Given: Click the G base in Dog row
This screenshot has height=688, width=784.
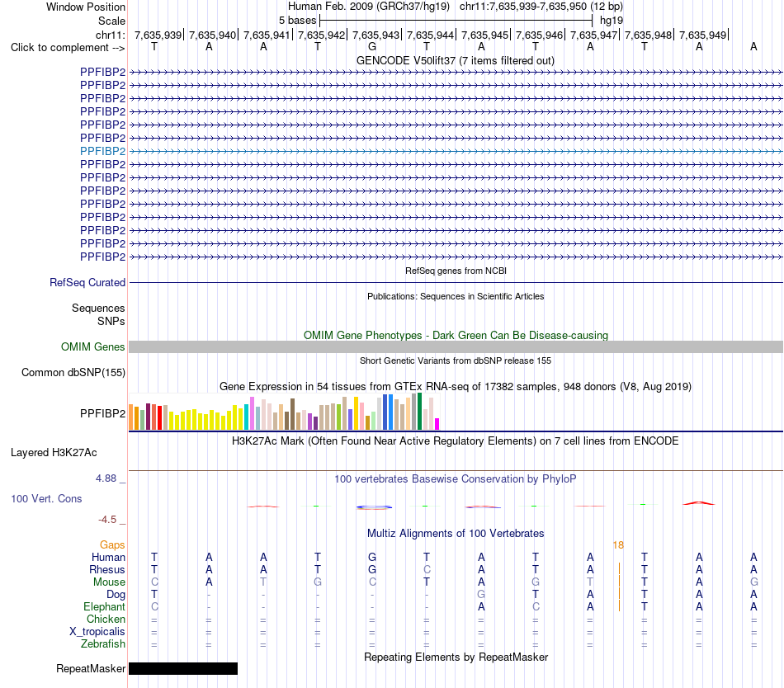Looking at the screenshot, I should click(481, 594).
